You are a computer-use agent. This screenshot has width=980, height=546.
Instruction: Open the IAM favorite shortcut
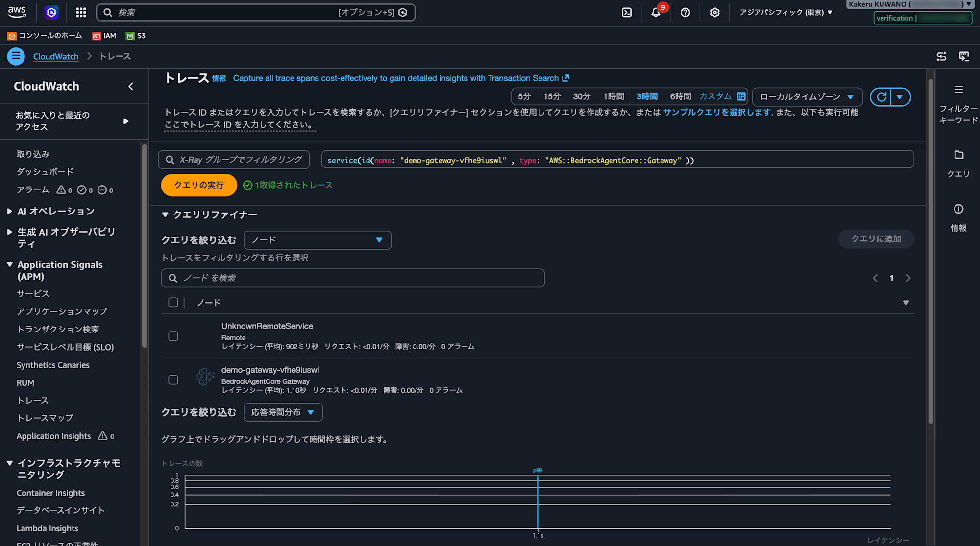click(x=104, y=36)
